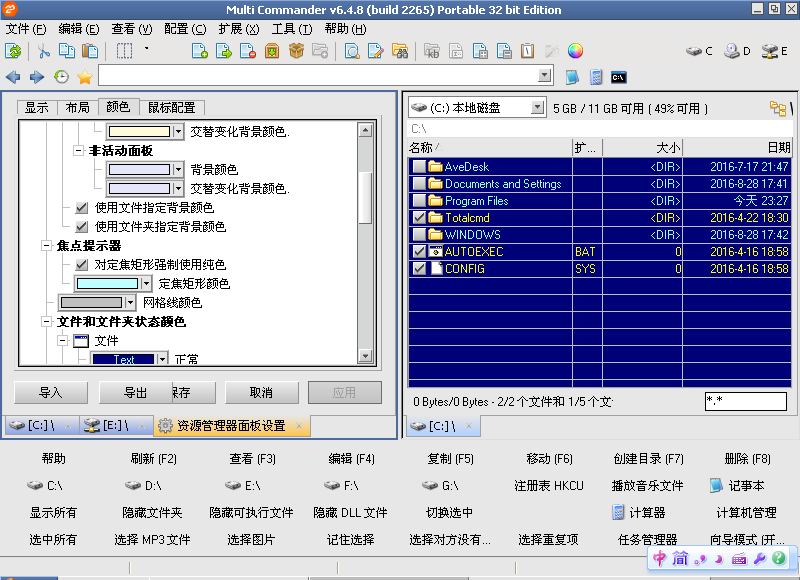Click the drive C shortcut icon
800x580 pixels.
pos(698,51)
